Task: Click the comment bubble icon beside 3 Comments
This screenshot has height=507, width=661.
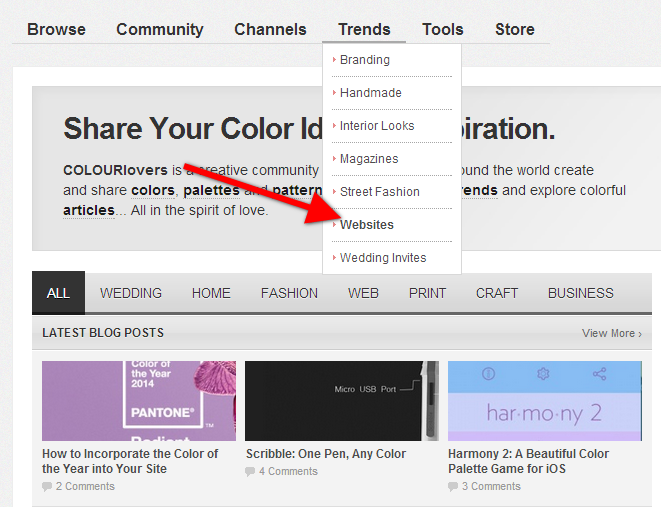Action: pos(454,487)
